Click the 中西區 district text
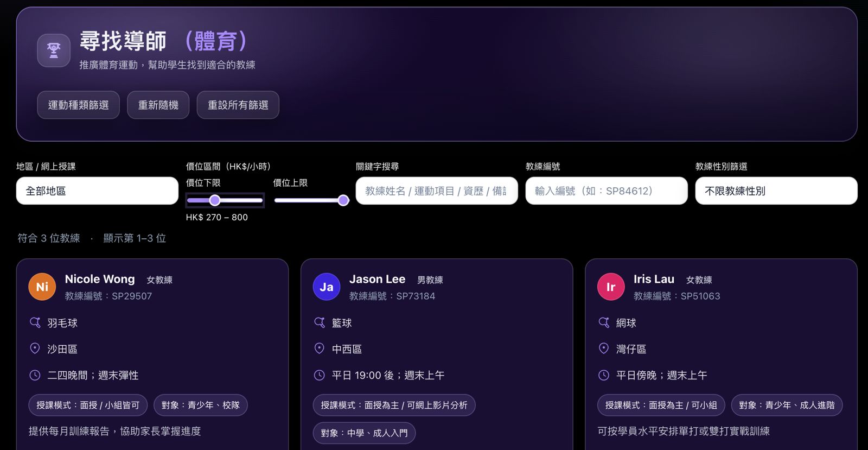This screenshot has height=450, width=868. coord(347,349)
